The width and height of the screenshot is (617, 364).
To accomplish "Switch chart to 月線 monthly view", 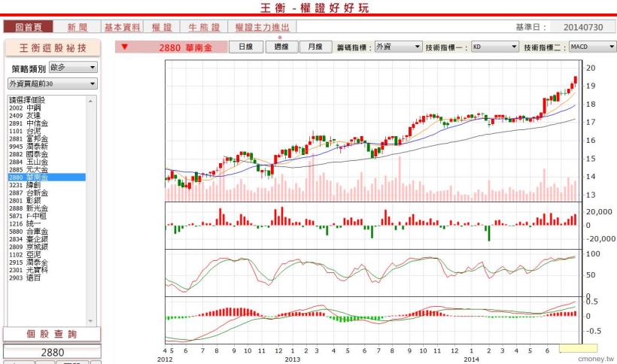I will [x=315, y=47].
